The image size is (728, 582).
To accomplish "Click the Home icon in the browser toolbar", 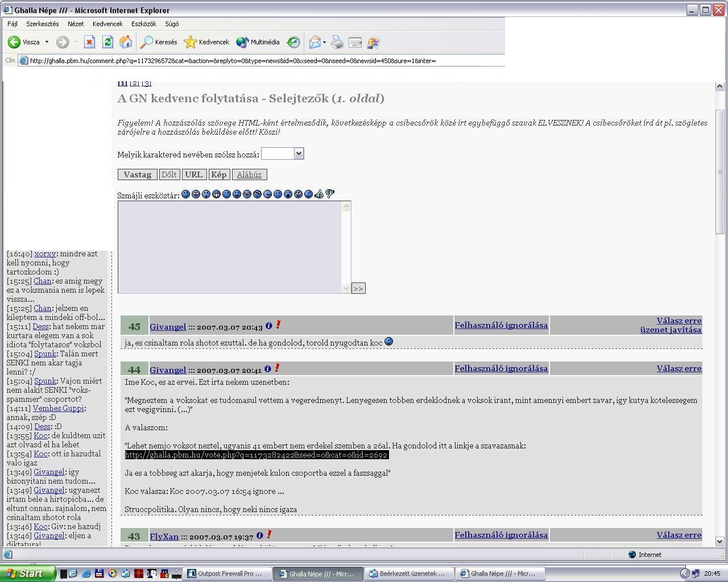I will pyautogui.click(x=126, y=42).
